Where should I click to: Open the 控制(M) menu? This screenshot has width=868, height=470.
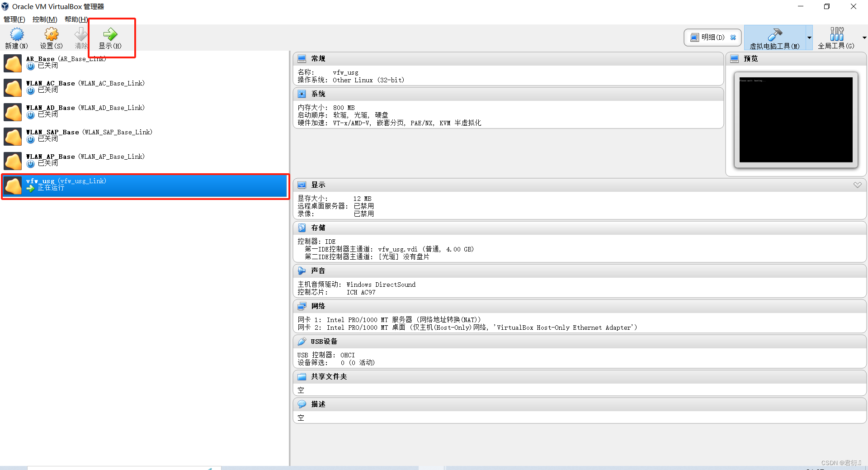[45, 19]
